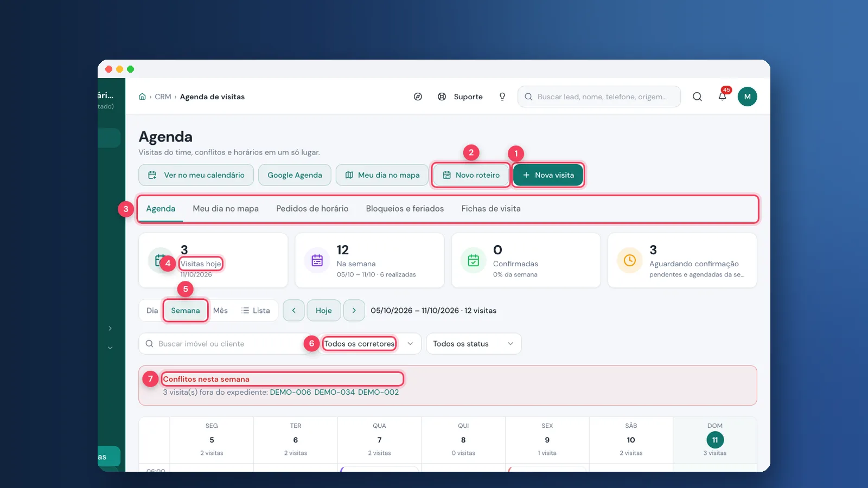Switch to Lista view
868x488 pixels.
point(256,311)
